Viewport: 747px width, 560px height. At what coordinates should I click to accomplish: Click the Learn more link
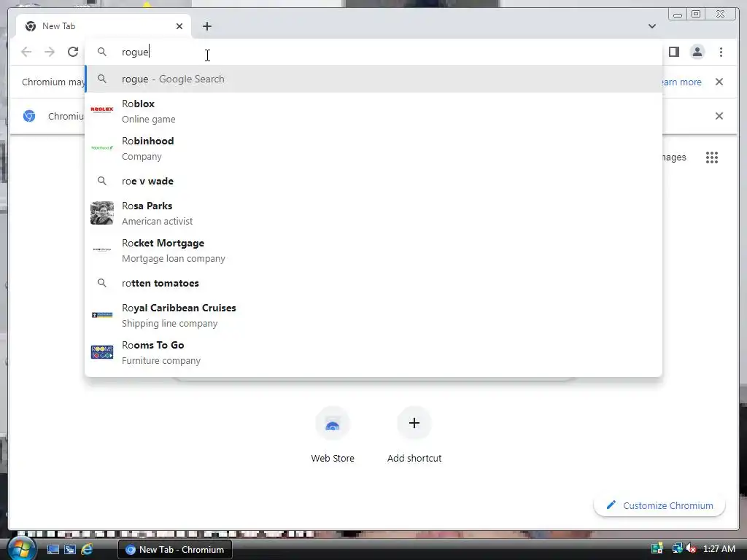tap(681, 82)
